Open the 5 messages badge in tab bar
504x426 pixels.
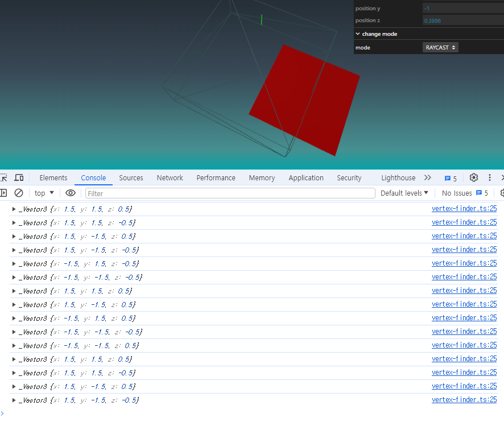[451, 178]
